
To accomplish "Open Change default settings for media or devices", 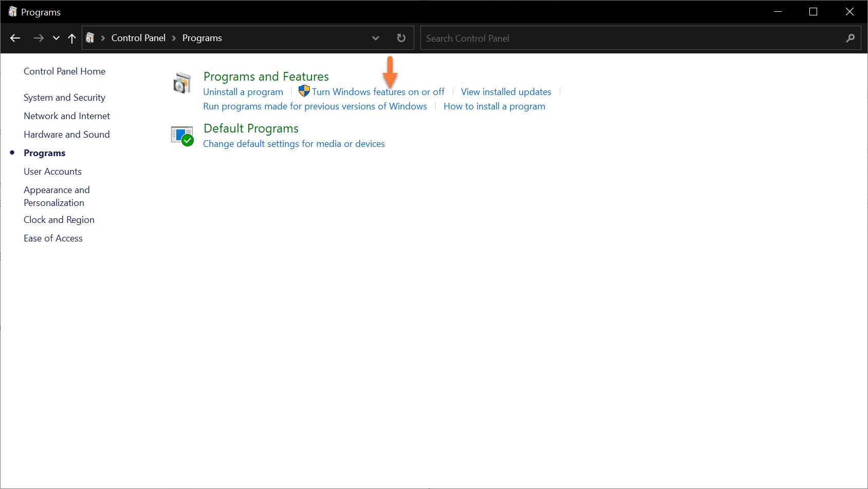I will (293, 144).
